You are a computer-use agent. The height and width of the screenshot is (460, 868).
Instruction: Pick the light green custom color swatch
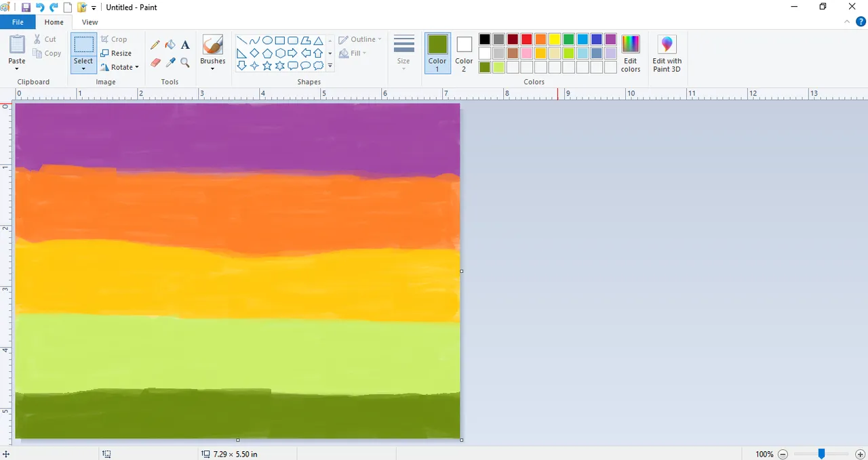click(x=498, y=67)
